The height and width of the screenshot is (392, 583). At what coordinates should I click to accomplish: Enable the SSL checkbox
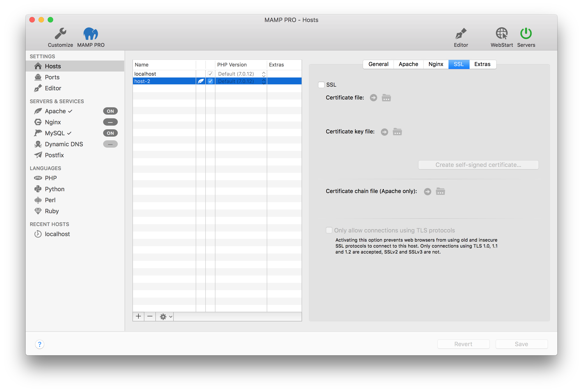point(321,85)
